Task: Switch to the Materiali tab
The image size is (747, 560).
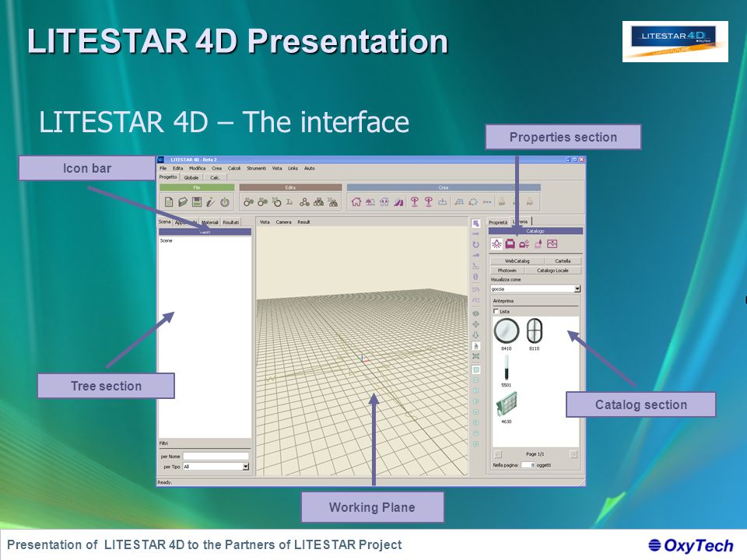Action: pyautogui.click(x=209, y=222)
